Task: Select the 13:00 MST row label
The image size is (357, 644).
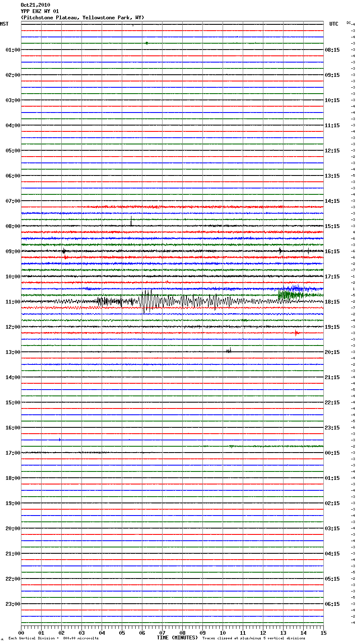Action: pyautogui.click(x=13, y=352)
